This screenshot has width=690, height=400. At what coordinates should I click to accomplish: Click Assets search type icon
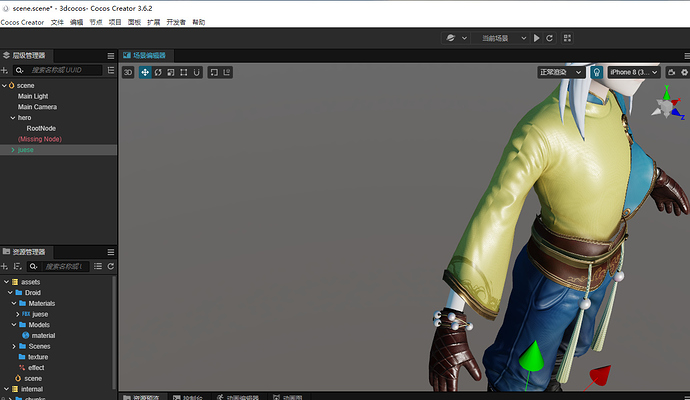[x=33, y=266]
